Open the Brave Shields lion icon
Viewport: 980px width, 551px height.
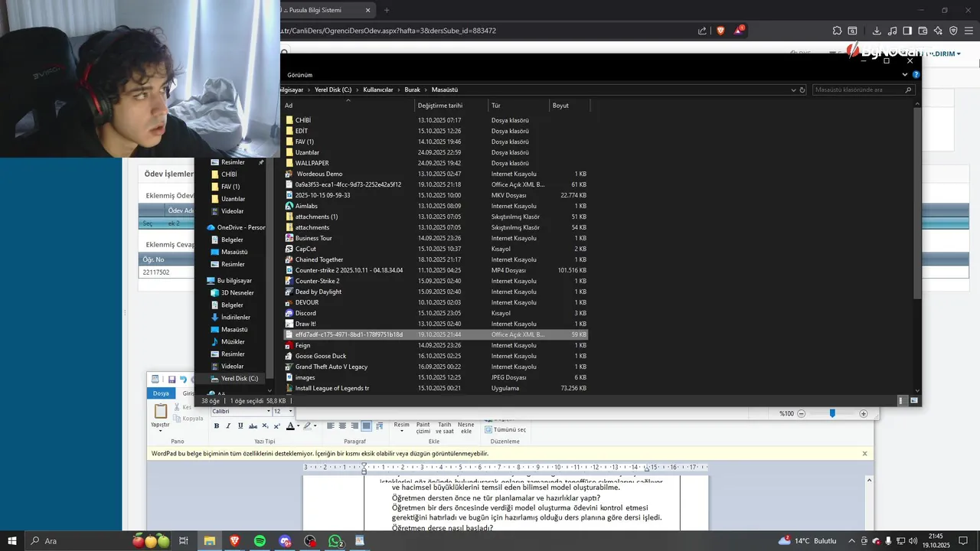(721, 31)
